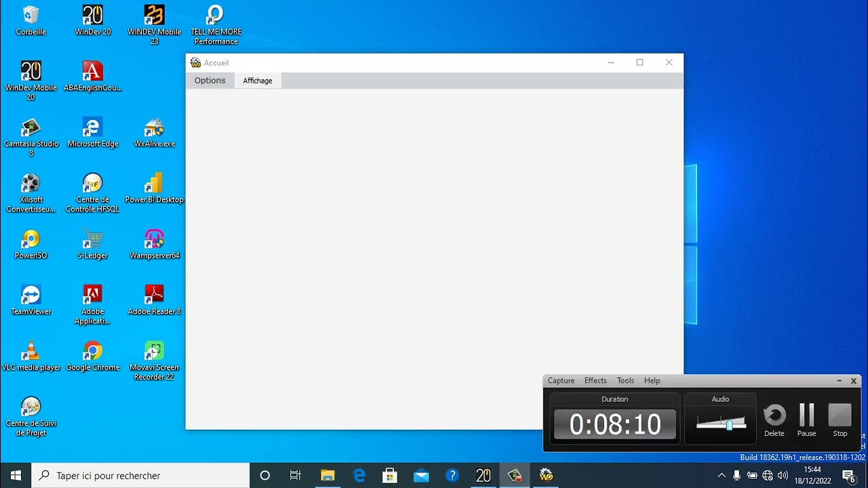The height and width of the screenshot is (488, 868).
Task: Launch Movavi Screen Recorder 22 icon
Action: [155, 361]
